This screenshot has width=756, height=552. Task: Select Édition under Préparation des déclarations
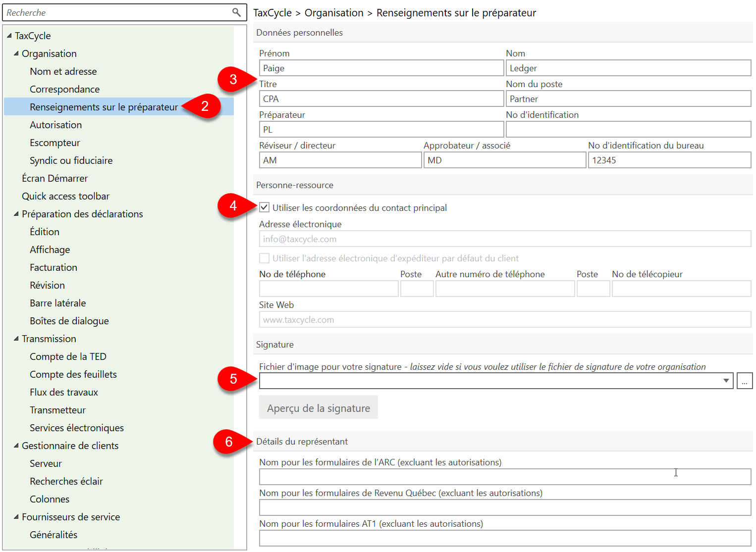(45, 232)
